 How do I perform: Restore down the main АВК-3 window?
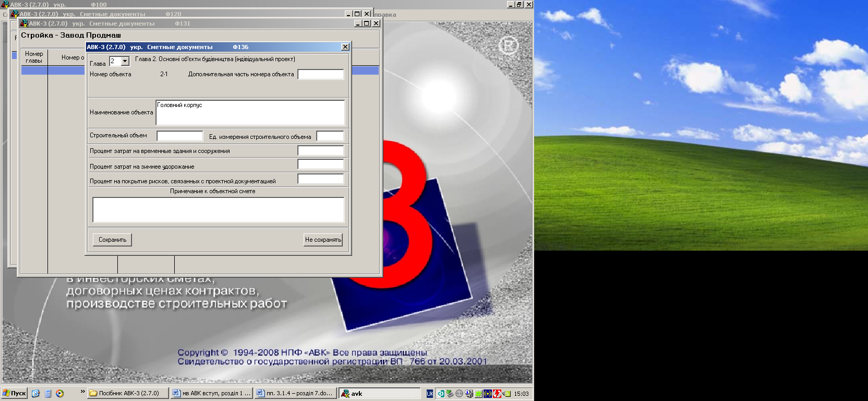[519, 4]
